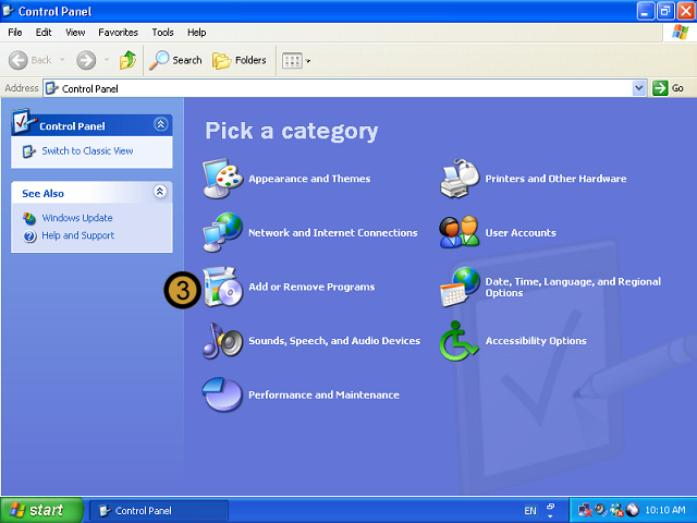Click the Forward arrow toolbar button
Image resolution: width=697 pixels, height=523 pixels.
pyautogui.click(x=86, y=60)
